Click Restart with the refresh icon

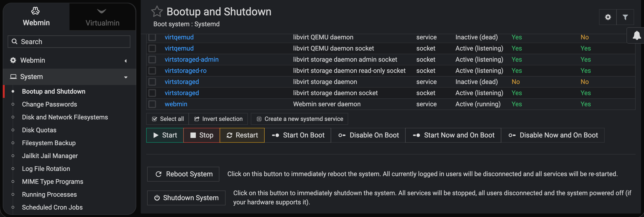point(242,135)
